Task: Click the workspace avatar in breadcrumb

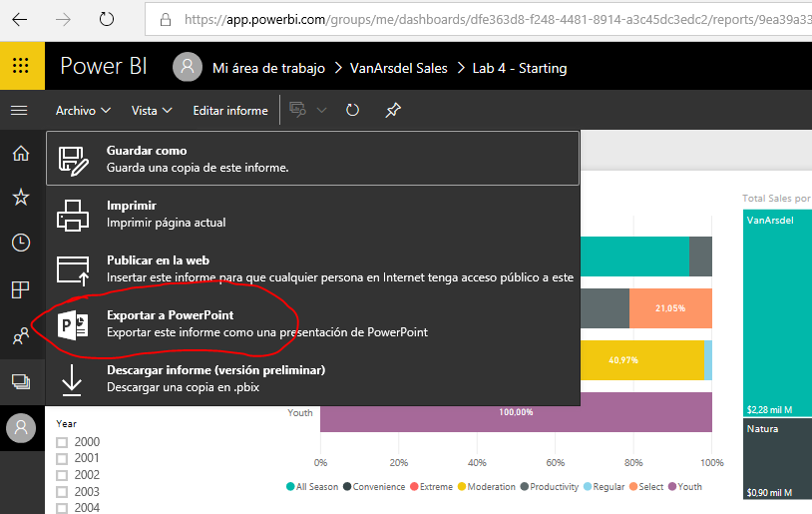Action: (x=188, y=67)
